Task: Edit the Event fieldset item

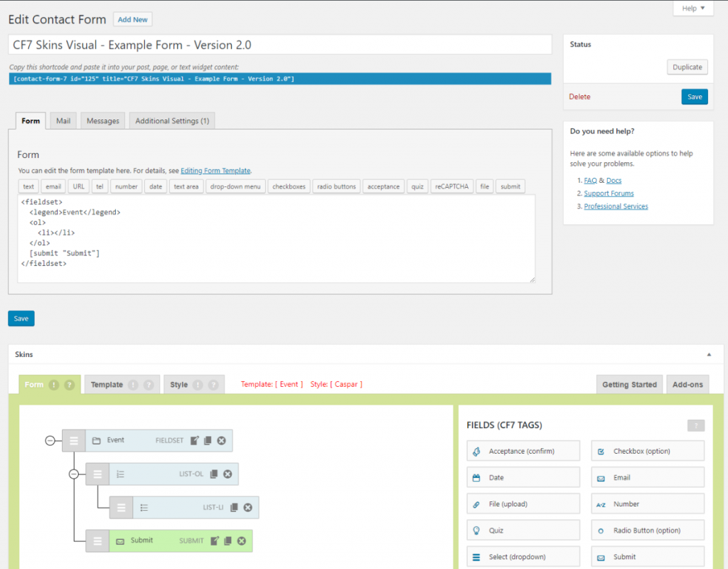Action: (x=195, y=441)
